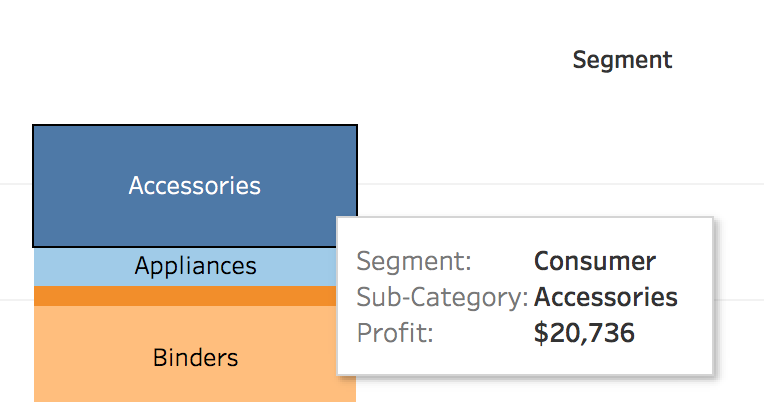Select the unlabeled dark orange bar segment
The height and width of the screenshot is (402, 764).
pyautogui.click(x=185, y=296)
